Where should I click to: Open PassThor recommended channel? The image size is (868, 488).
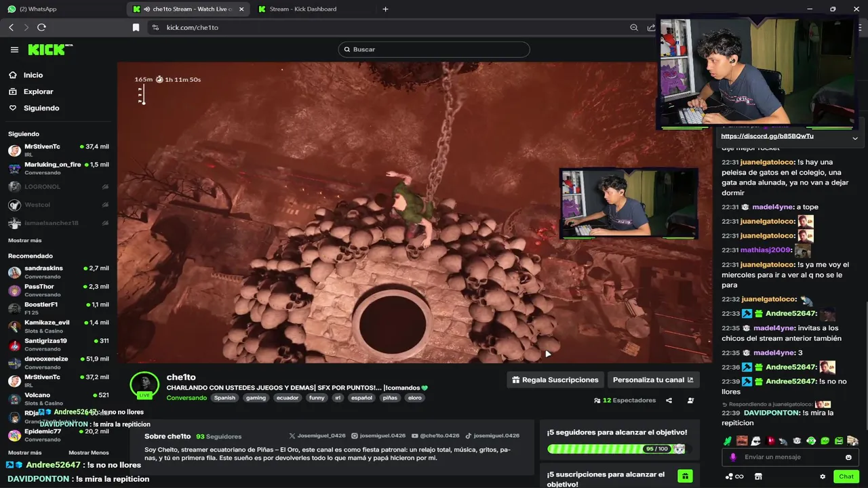pos(58,290)
